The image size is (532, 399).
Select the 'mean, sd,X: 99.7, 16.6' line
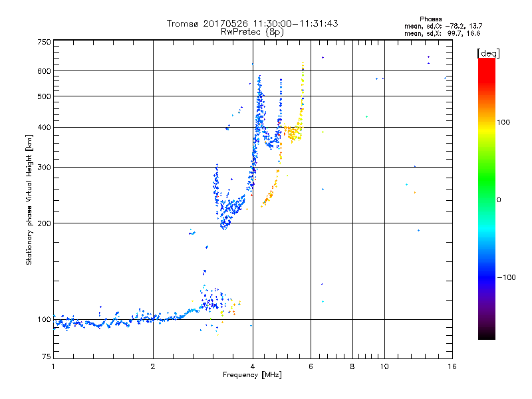tap(442, 33)
